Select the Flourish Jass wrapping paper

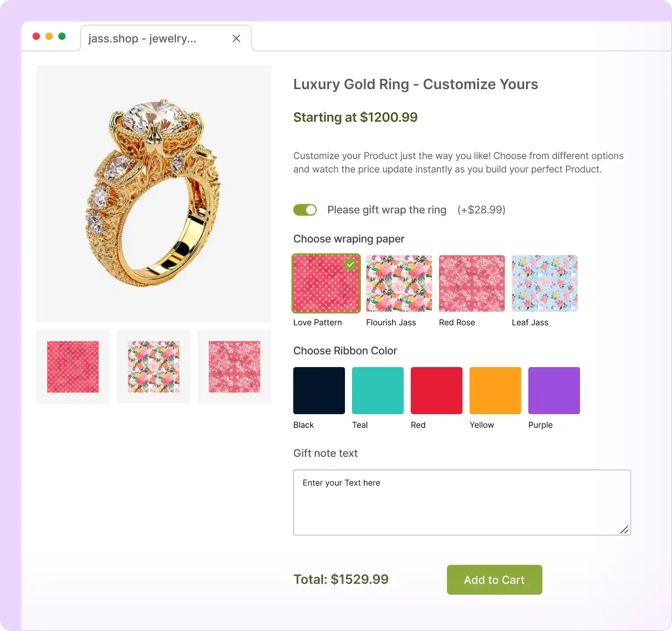[x=398, y=283]
